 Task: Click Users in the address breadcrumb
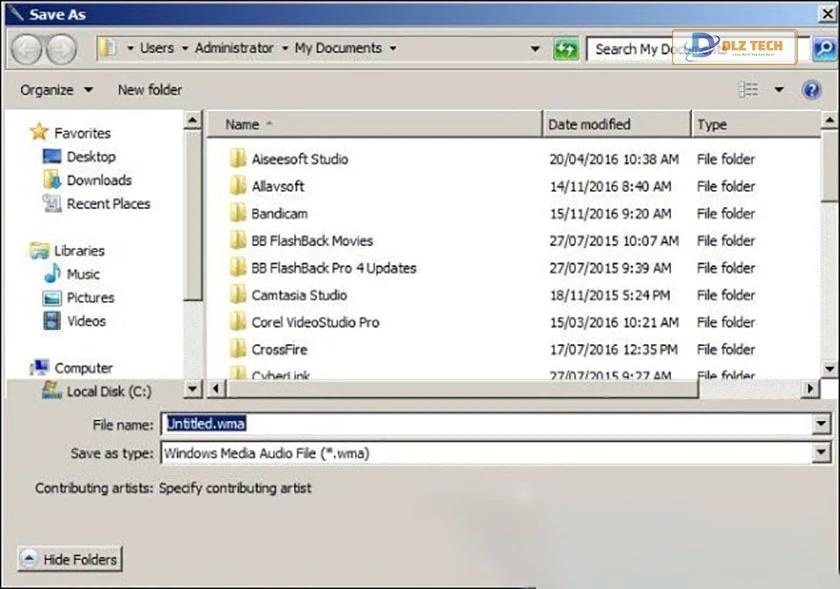[158, 47]
